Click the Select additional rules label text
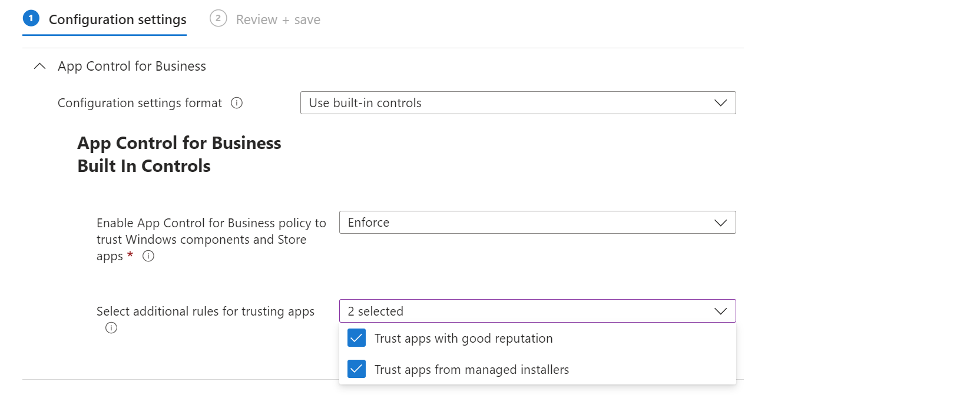This screenshot has height=398, width=980. click(206, 311)
